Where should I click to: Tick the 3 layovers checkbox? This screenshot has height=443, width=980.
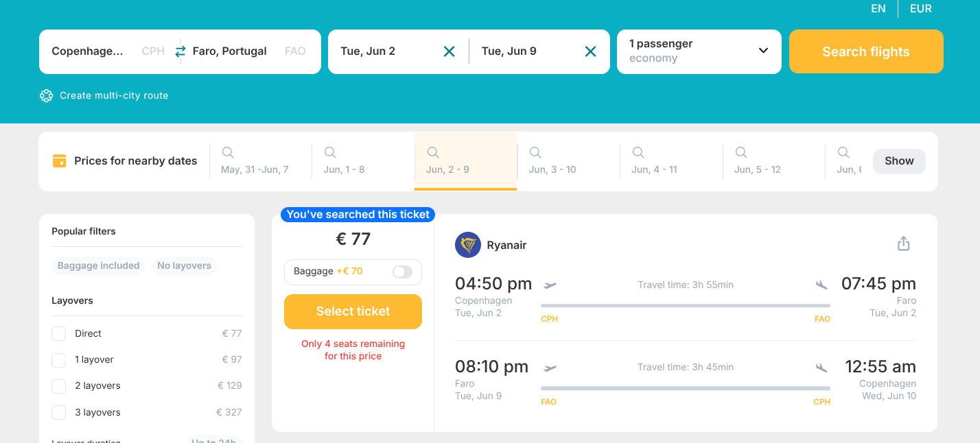pos(59,412)
